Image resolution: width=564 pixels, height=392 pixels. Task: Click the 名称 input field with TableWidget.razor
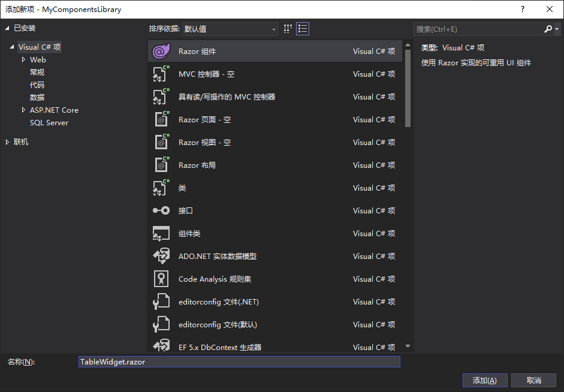pos(239,362)
